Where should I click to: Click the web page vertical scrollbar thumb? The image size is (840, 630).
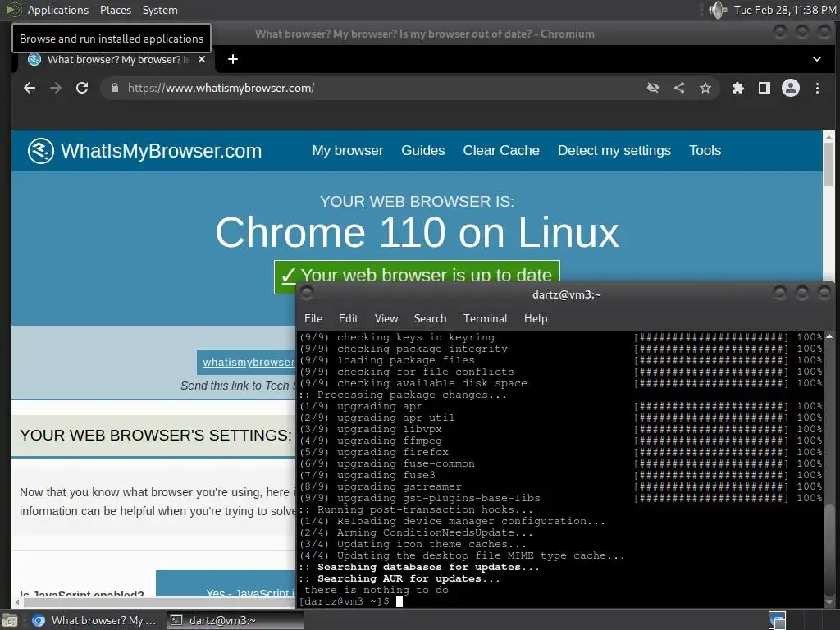click(829, 166)
